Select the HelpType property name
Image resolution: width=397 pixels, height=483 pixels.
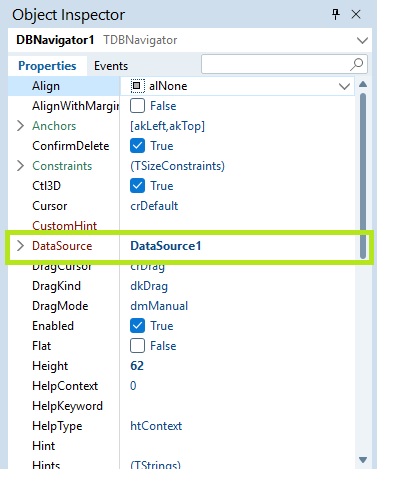pos(57,426)
